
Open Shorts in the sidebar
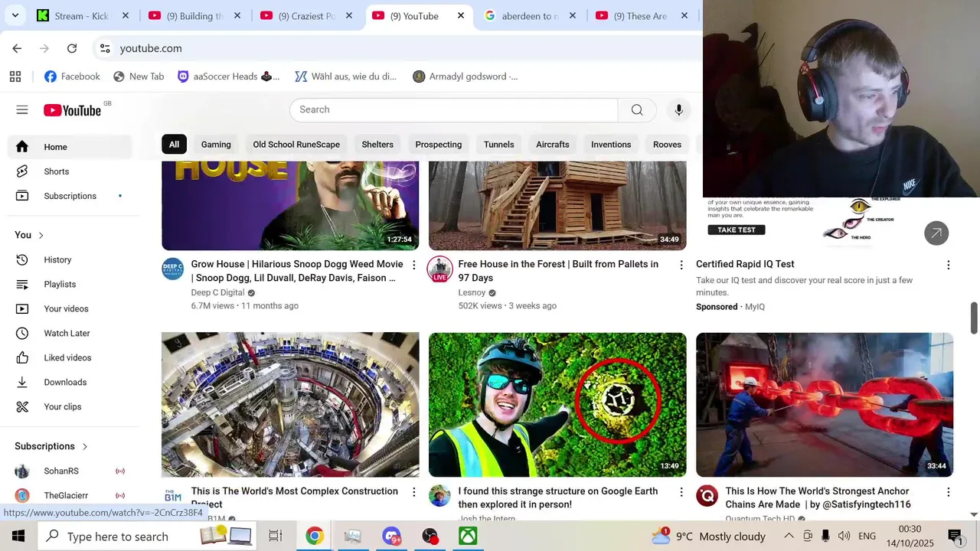coord(70,171)
